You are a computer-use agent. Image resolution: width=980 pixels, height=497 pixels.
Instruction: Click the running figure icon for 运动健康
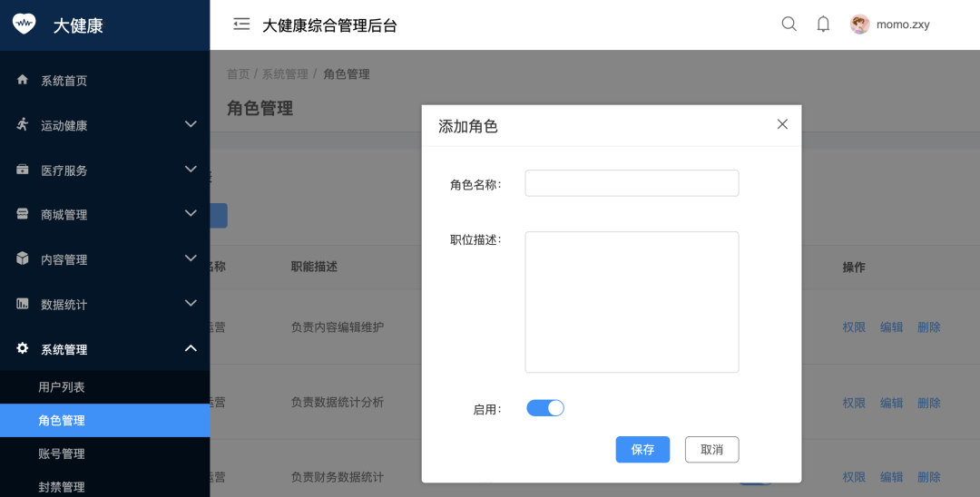click(23, 124)
